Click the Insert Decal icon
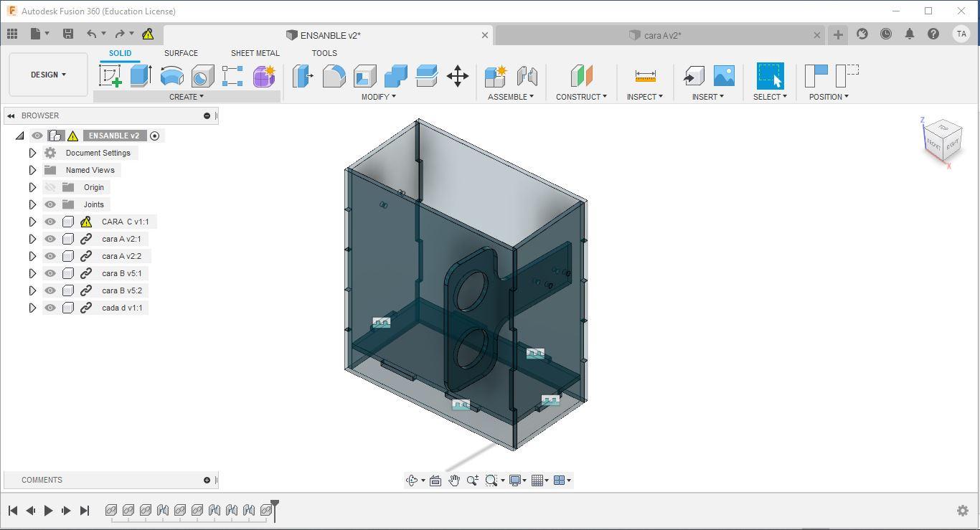The width and height of the screenshot is (980, 530). tap(724, 76)
